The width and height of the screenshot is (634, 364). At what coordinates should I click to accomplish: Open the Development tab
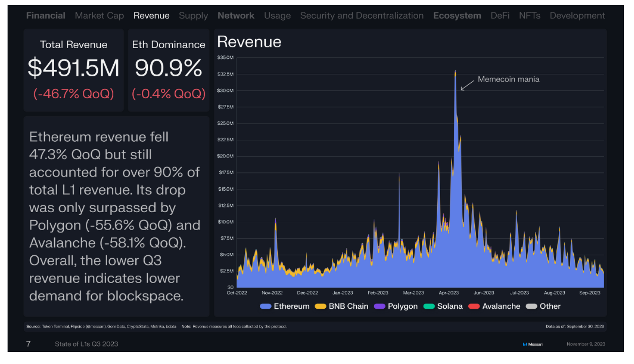tap(577, 16)
